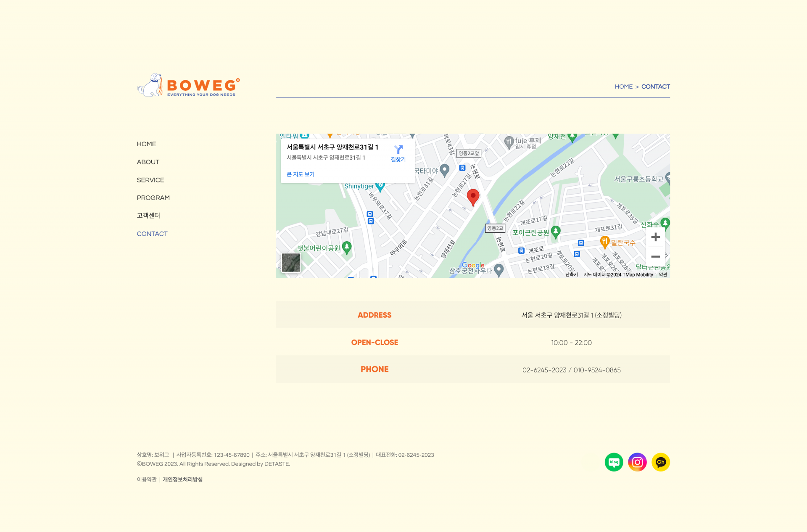Open the KakaoTalk channel icon
The width and height of the screenshot is (807, 532).
coord(661,462)
